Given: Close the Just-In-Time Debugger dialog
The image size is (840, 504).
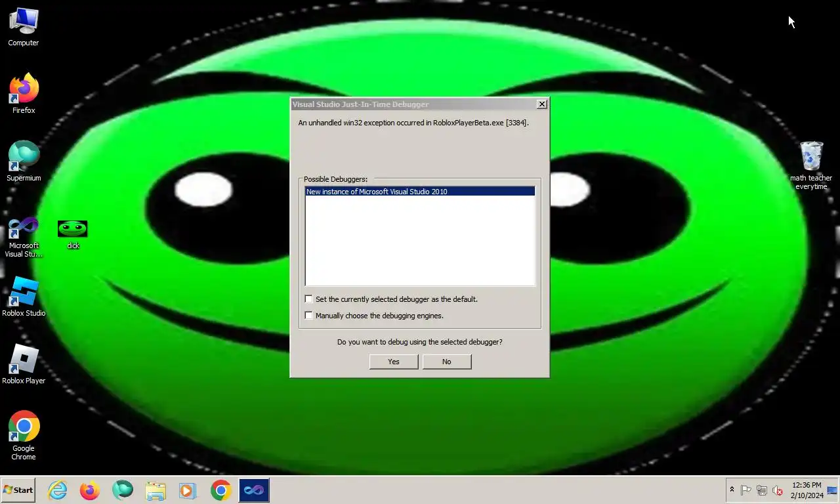Looking at the screenshot, I should (x=542, y=104).
